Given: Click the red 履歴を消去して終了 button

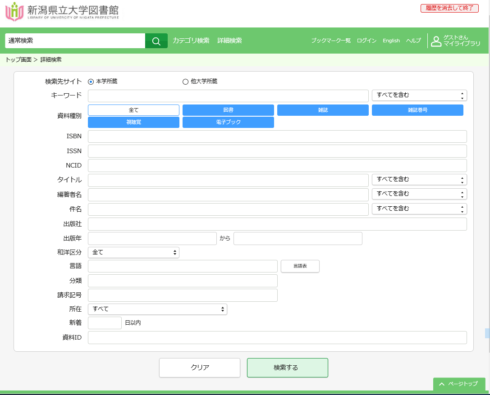Looking at the screenshot, I should click(x=449, y=8).
